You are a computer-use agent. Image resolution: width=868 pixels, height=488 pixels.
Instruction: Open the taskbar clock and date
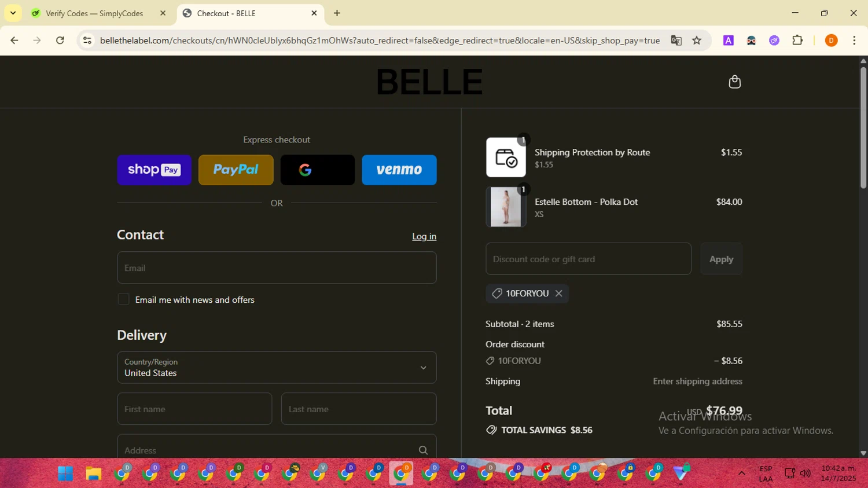pyautogui.click(x=838, y=474)
